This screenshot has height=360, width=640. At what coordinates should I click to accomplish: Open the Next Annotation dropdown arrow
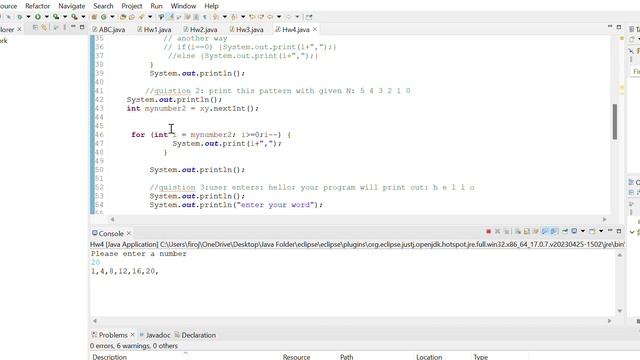pos(224,17)
